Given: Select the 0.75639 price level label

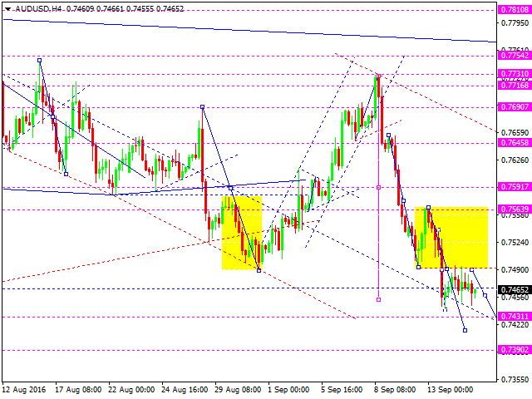Looking at the screenshot, I should tap(515, 209).
